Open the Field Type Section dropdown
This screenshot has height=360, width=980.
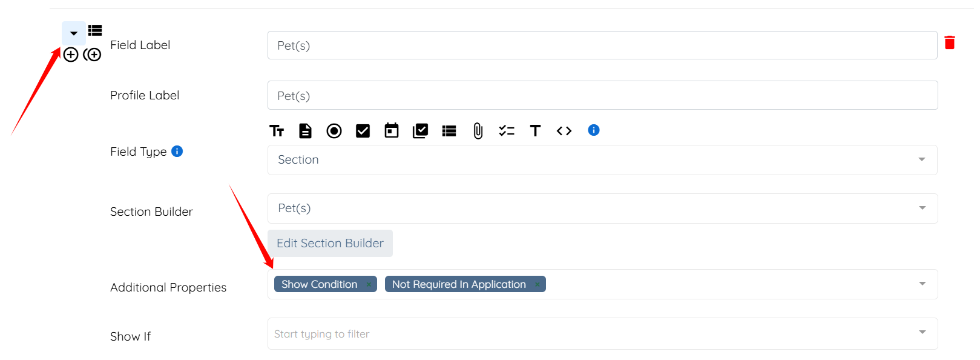point(602,160)
